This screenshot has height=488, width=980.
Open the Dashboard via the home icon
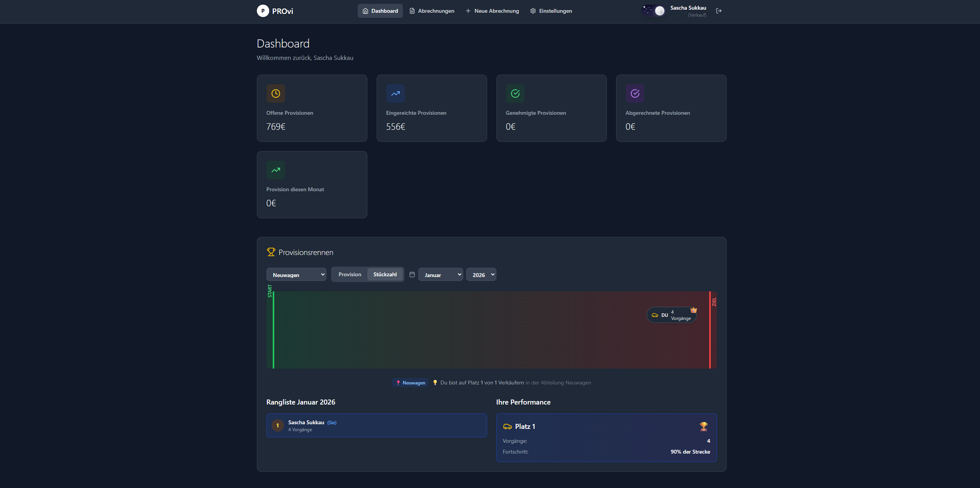365,11
